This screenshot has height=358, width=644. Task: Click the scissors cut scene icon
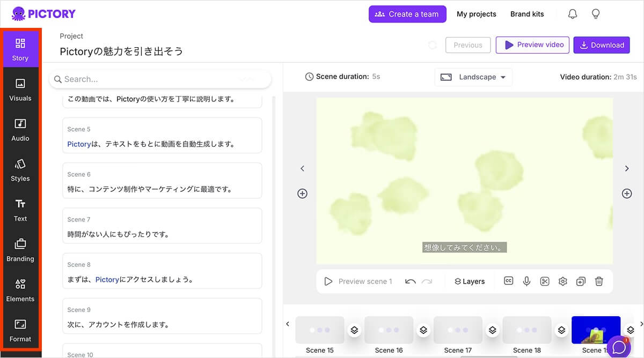(x=545, y=281)
